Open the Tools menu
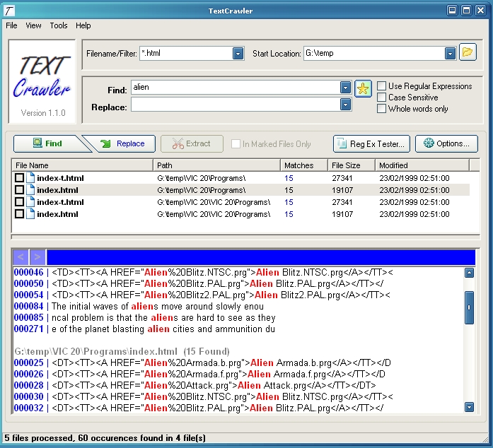The image size is (493, 448). point(59,25)
